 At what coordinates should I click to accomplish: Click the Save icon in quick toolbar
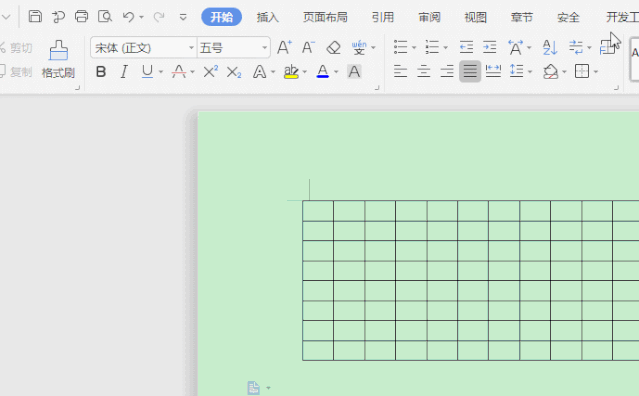(35, 17)
